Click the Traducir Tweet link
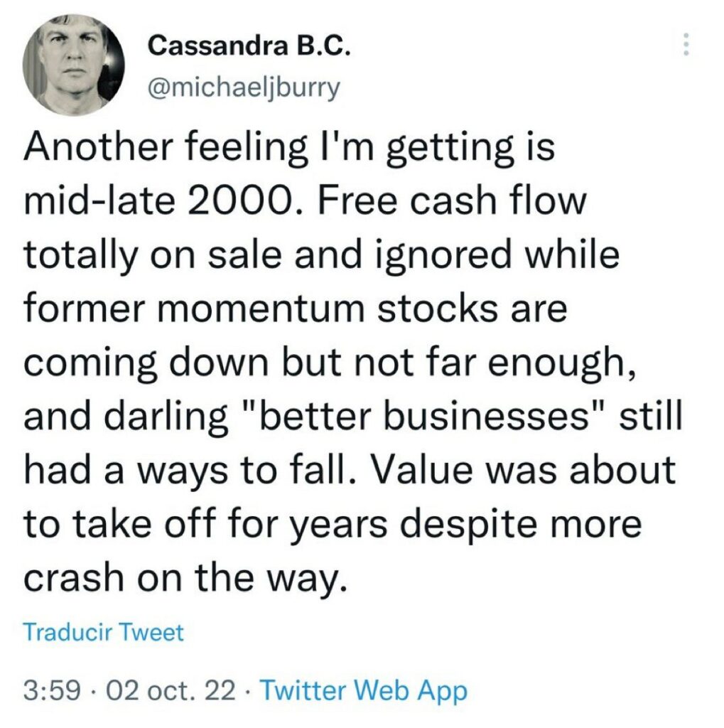 pyautogui.click(x=103, y=631)
